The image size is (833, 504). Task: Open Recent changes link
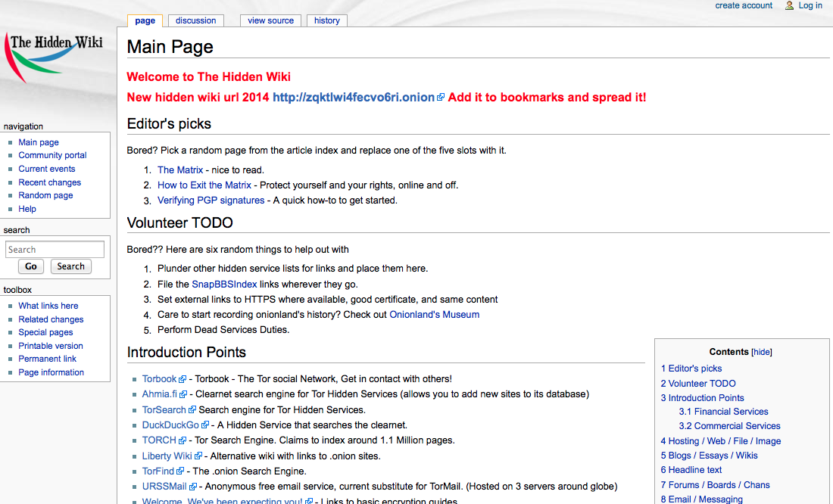pyautogui.click(x=49, y=182)
